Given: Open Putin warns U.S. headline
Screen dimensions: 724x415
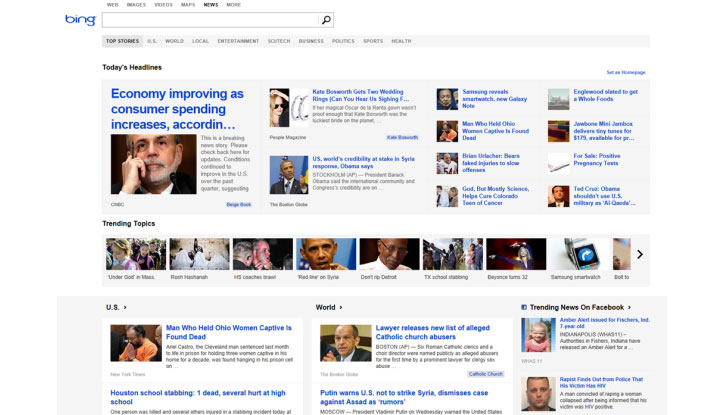Looking at the screenshot, I should (x=404, y=397).
